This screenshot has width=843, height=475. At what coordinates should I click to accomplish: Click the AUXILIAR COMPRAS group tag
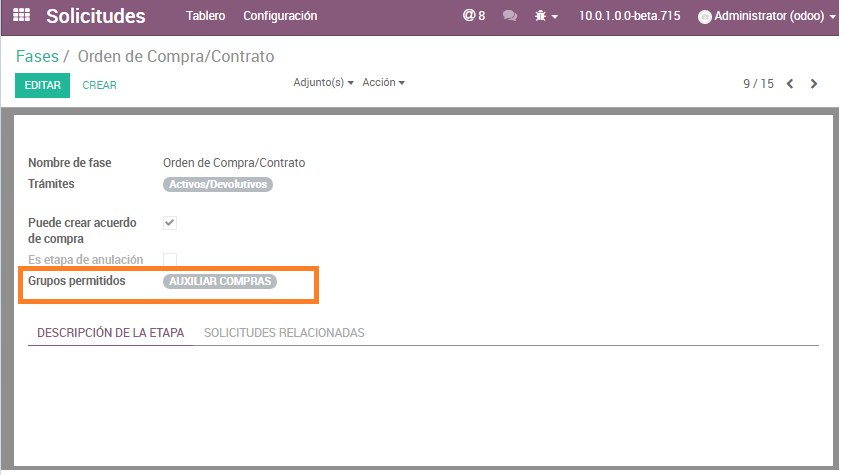click(x=220, y=282)
